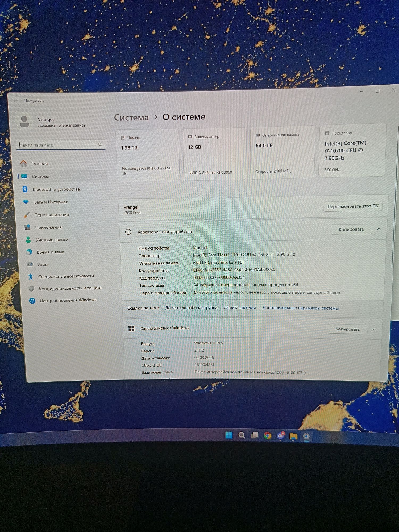Open File Explorer from taskbar

click(x=293, y=436)
